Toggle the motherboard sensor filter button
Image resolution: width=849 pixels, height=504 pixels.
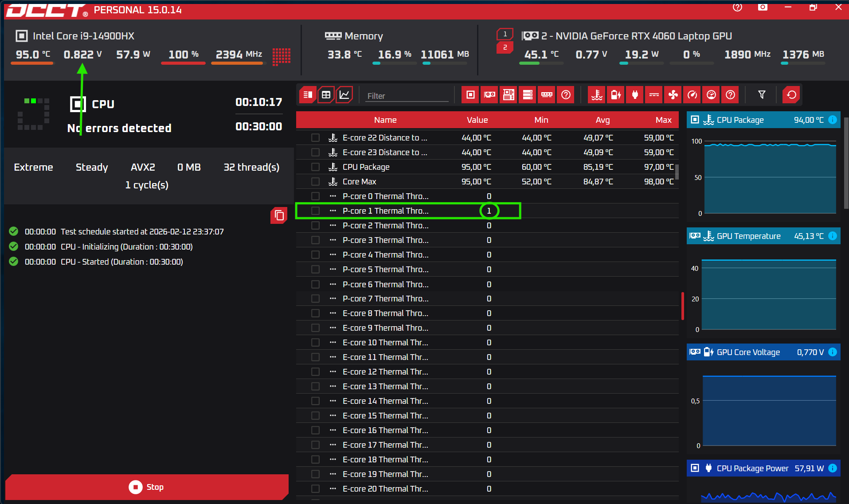coord(509,95)
